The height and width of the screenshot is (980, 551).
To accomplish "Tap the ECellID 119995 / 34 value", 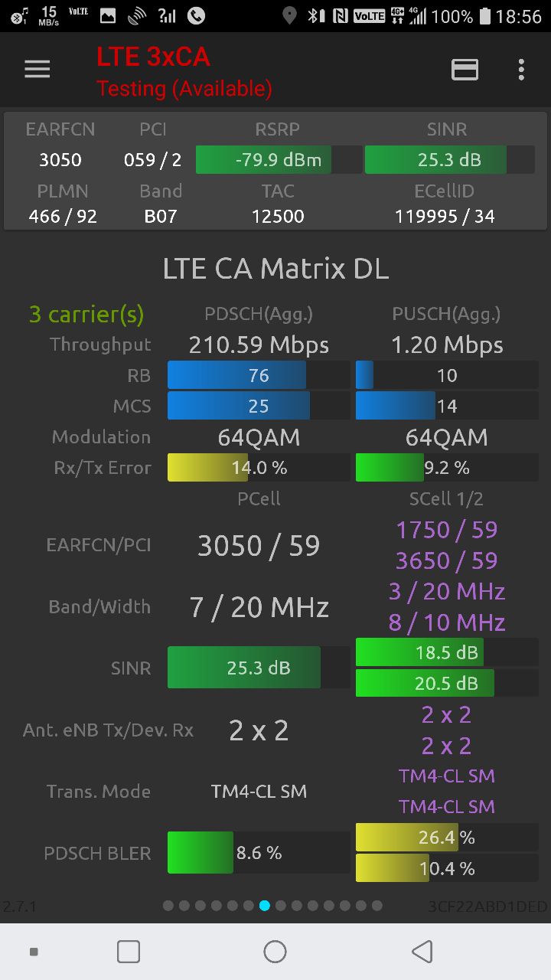I will click(x=445, y=216).
